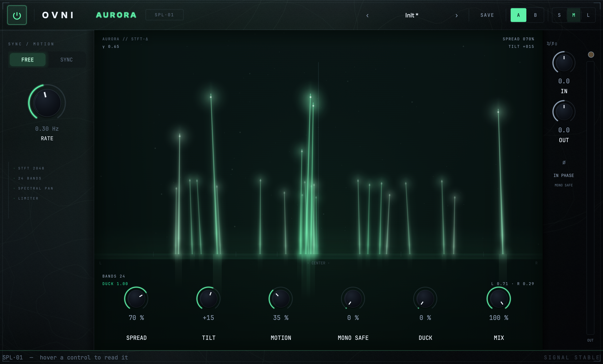
Task: Click the 70 % spread value
Action: pyautogui.click(x=136, y=318)
